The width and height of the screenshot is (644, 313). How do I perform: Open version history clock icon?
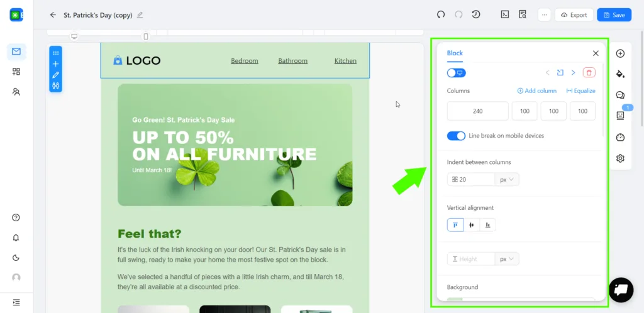coord(476,14)
